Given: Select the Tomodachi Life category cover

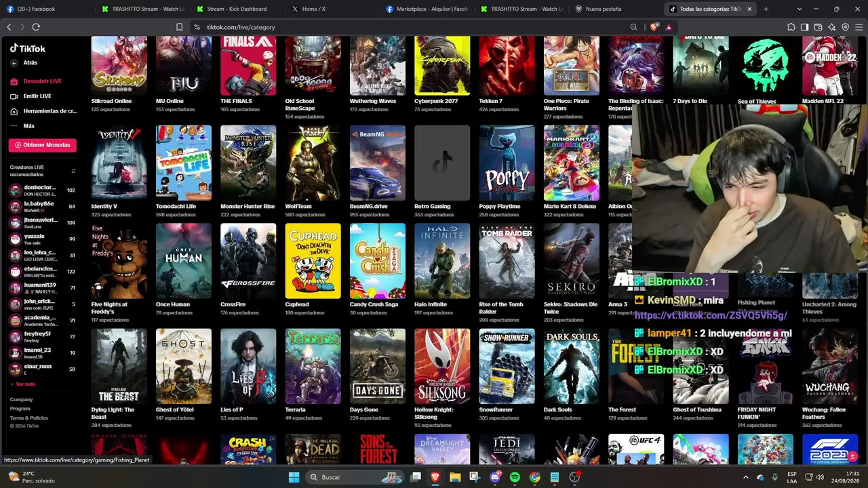Looking at the screenshot, I should (x=184, y=163).
